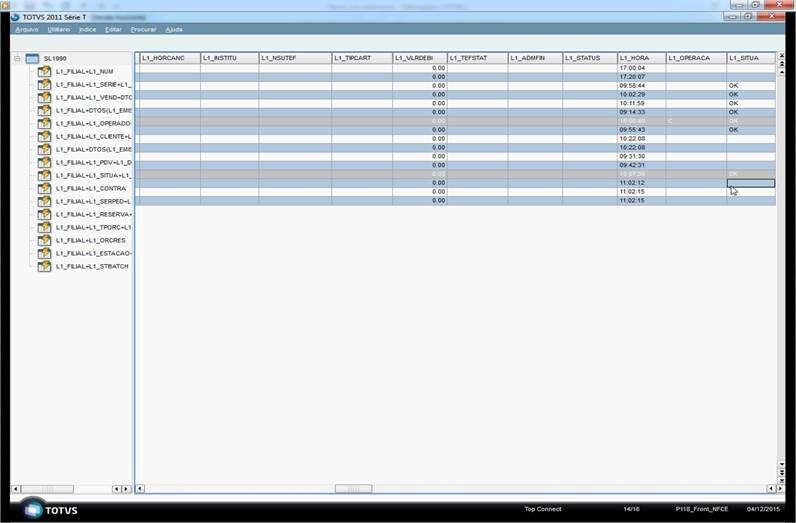Select the 10:11:59 time cell
This screenshot has width=796, height=523.
point(642,104)
